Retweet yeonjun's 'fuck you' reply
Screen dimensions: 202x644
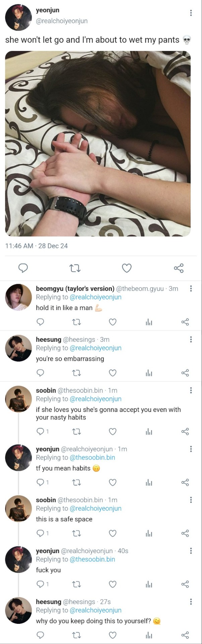pos(76,584)
